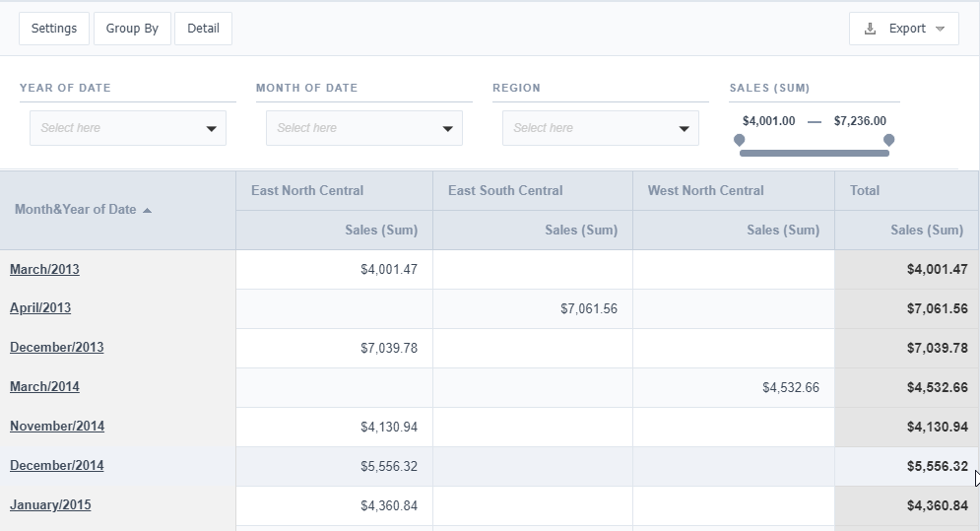Click the East North Central column header
Screen dimensions: 980x531
tap(307, 191)
